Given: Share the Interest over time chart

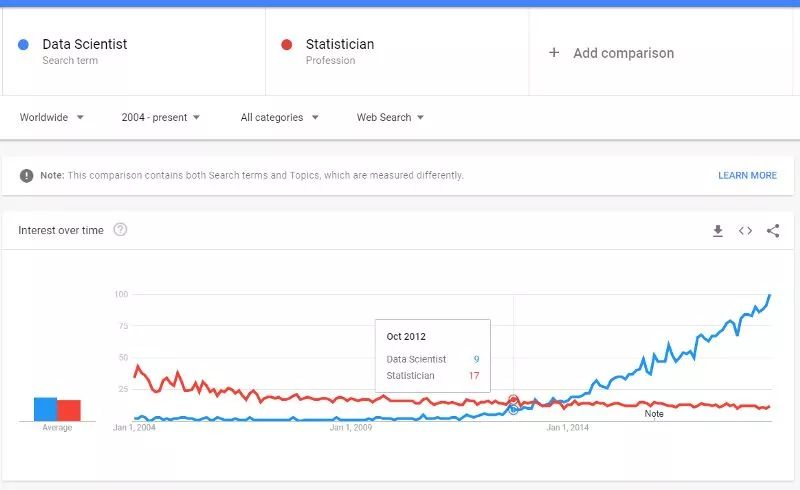Looking at the screenshot, I should 773,231.
